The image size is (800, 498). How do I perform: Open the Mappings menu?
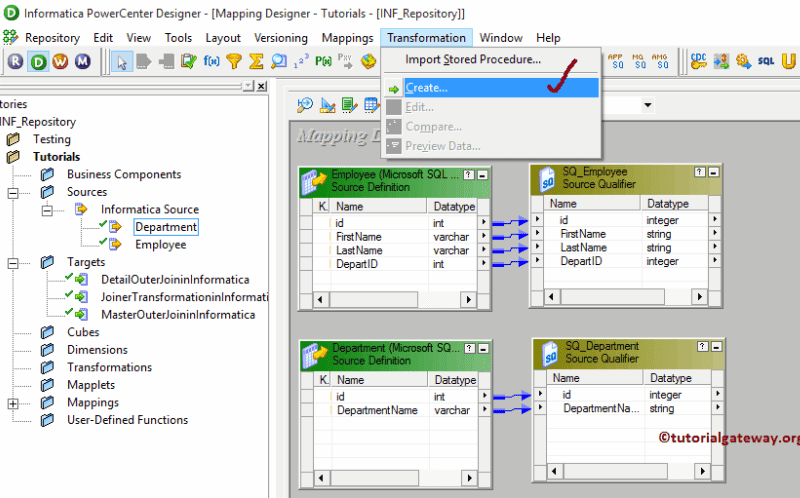point(347,38)
